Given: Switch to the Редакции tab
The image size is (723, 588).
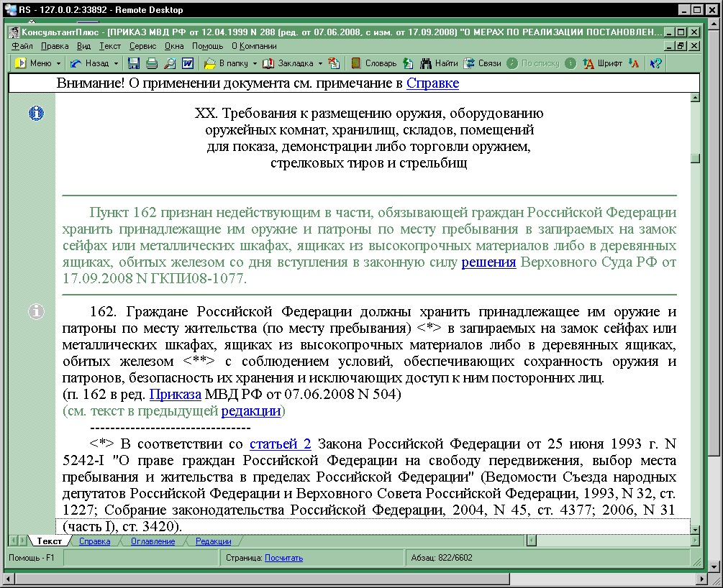Looking at the screenshot, I should pyautogui.click(x=213, y=542).
